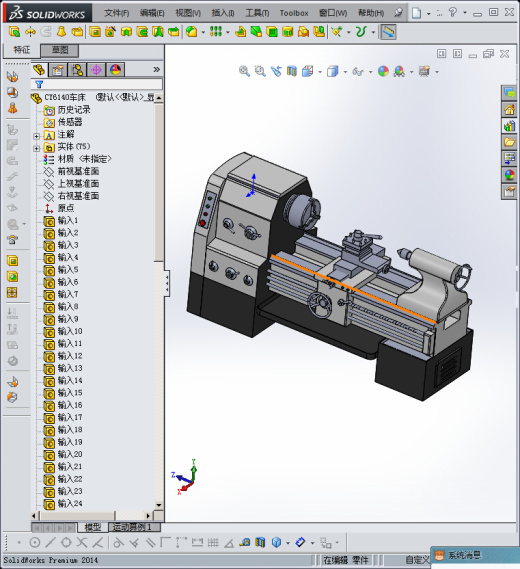The height and width of the screenshot is (569, 520).
Task: Open the 插入(I) menu
Action: (x=223, y=13)
